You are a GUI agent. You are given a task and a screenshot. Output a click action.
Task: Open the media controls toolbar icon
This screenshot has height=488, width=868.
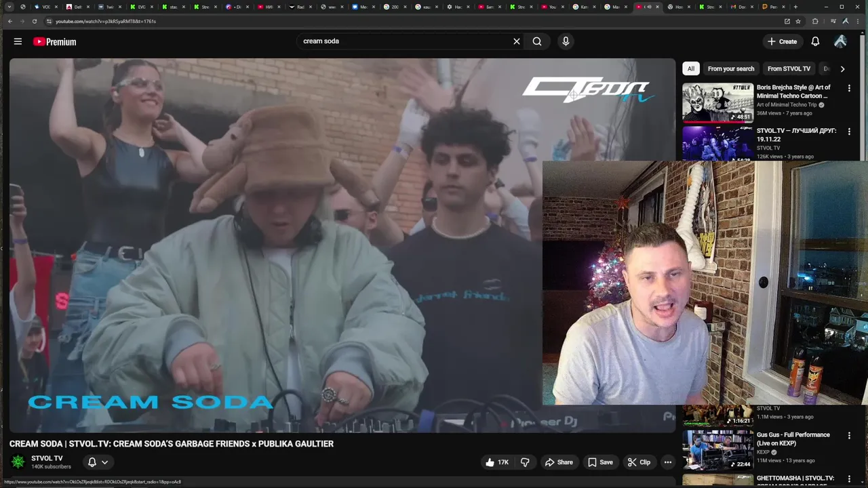[833, 21]
